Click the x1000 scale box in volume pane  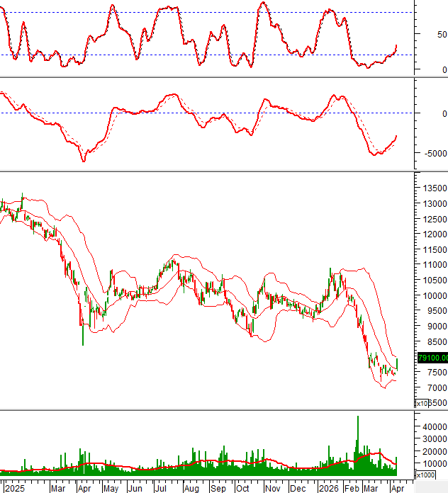(x=425, y=475)
